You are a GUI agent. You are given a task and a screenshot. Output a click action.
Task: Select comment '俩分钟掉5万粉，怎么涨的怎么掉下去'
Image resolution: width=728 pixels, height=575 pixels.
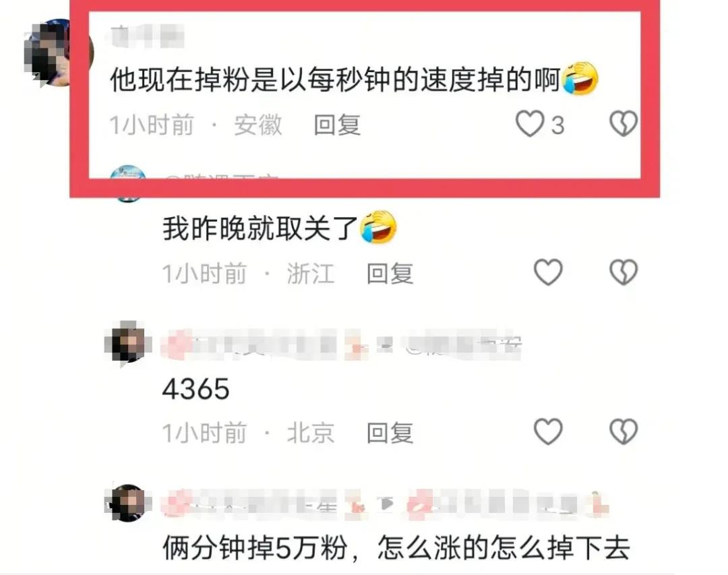coord(396,547)
